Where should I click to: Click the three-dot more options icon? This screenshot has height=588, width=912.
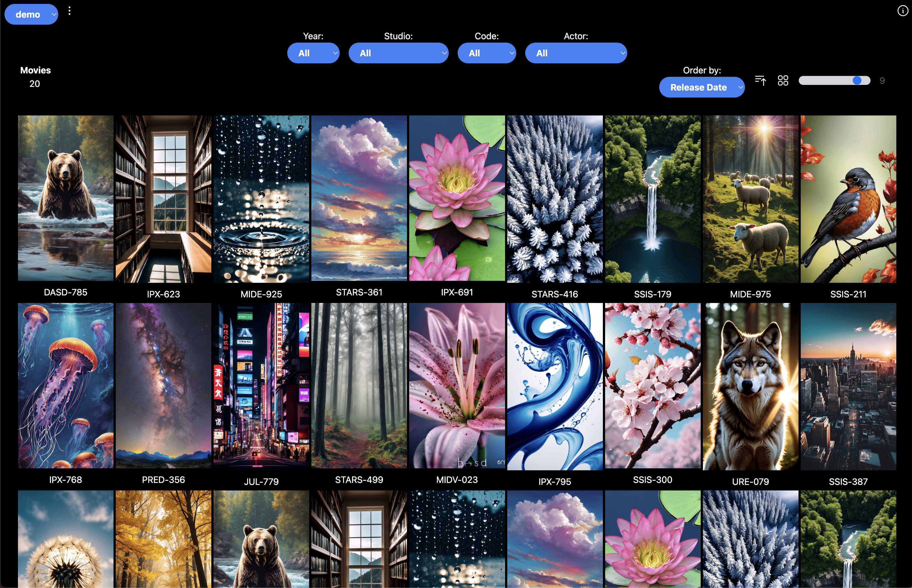[x=69, y=11]
